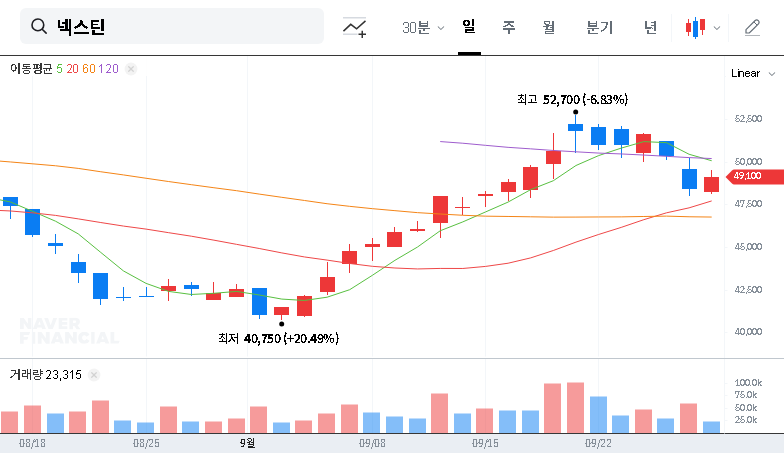Remove the 이동평균 moving average indicator
This screenshot has height=453, width=784.
tap(130, 69)
